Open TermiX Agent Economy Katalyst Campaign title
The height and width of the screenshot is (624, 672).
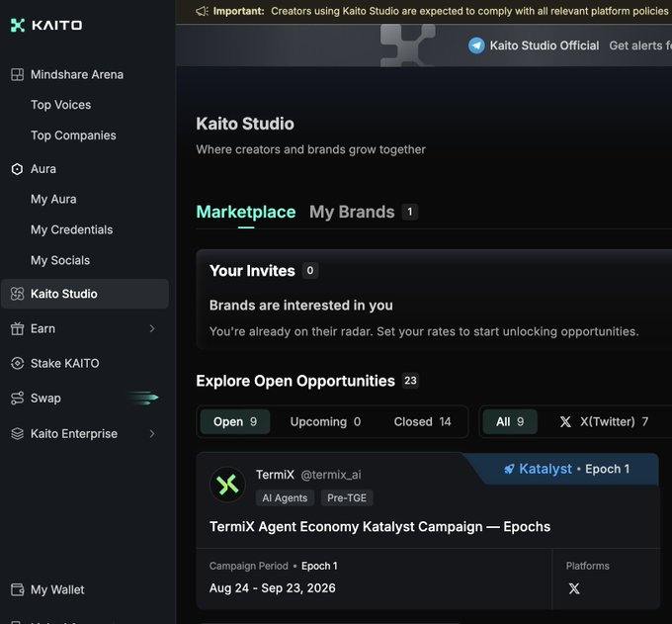379,527
